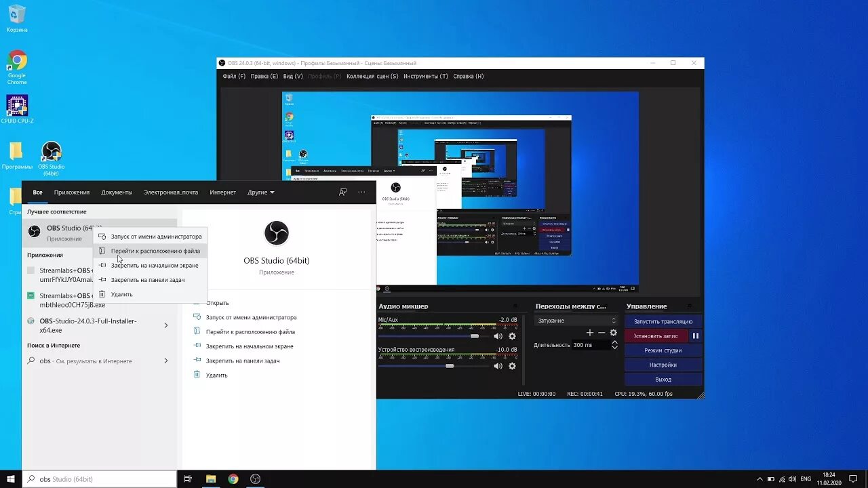Choose Закрепить на панели задач in context menu
The image size is (868, 488).
(150, 280)
